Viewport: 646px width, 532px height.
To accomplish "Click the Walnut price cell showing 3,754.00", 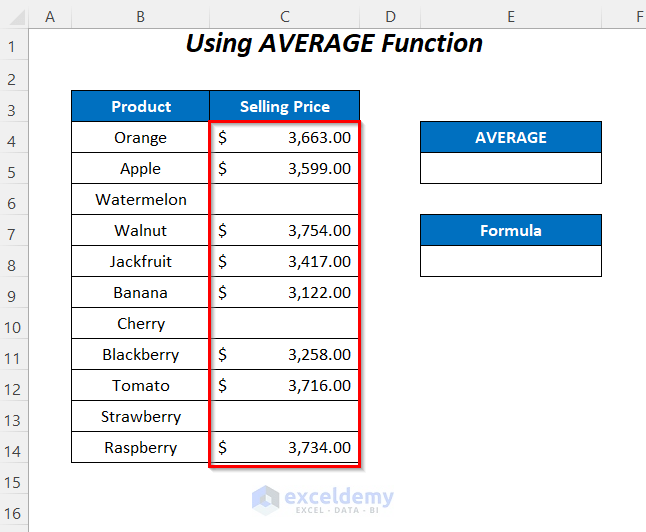I will (285, 231).
